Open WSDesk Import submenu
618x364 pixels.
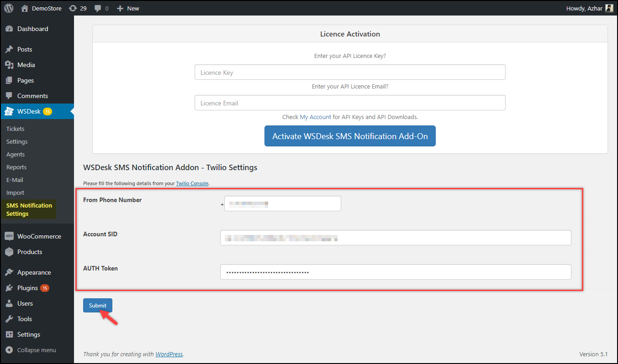(15, 193)
